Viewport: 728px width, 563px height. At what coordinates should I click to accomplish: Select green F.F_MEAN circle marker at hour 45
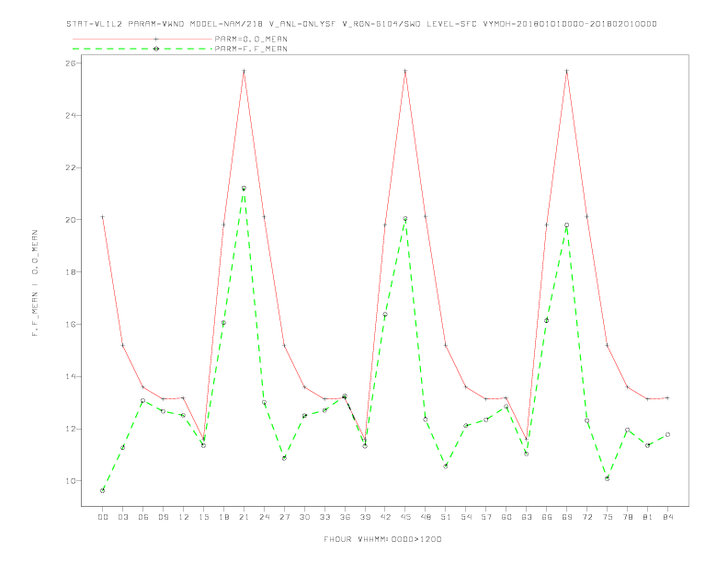coord(405,218)
